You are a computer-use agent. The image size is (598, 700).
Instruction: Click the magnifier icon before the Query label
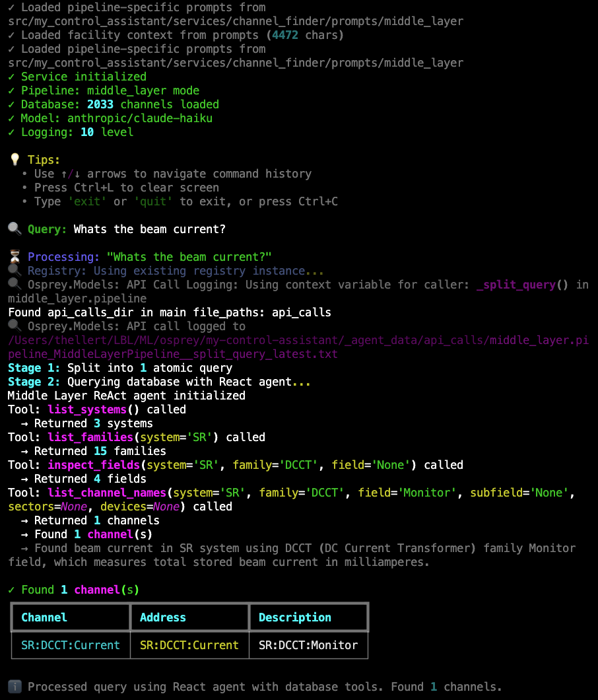tap(15, 229)
